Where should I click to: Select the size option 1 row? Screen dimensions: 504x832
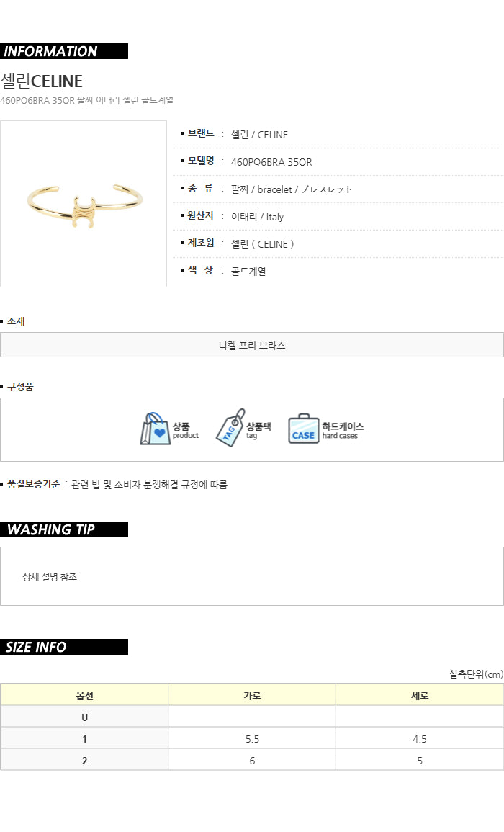click(252, 738)
